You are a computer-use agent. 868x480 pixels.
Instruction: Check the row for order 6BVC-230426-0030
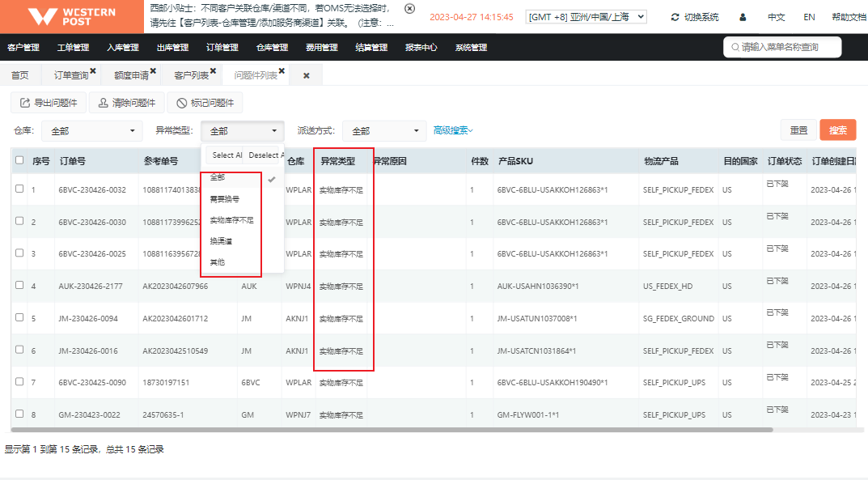coord(19,220)
